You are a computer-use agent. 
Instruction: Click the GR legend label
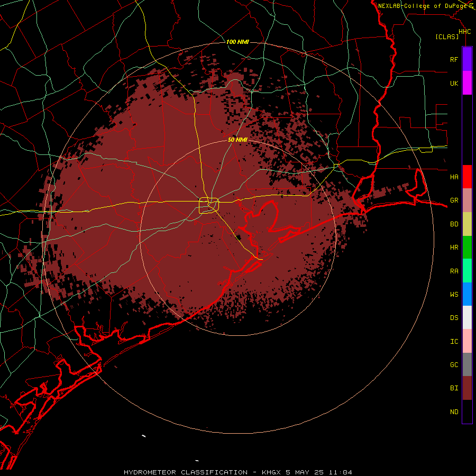tap(454, 200)
